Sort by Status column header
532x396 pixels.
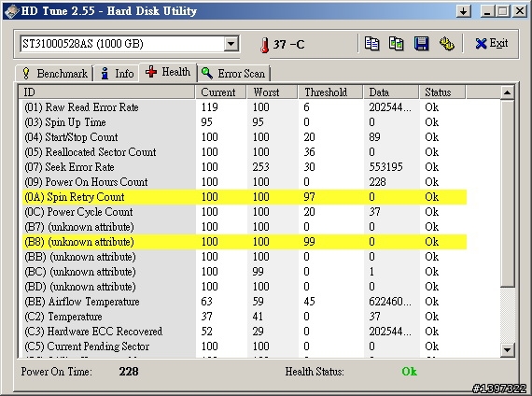[x=443, y=92]
